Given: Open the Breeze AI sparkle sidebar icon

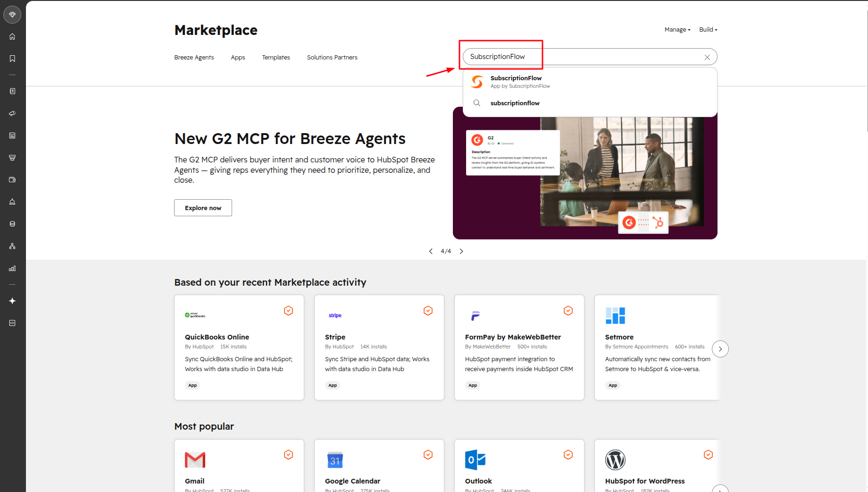Looking at the screenshot, I should pyautogui.click(x=12, y=301).
